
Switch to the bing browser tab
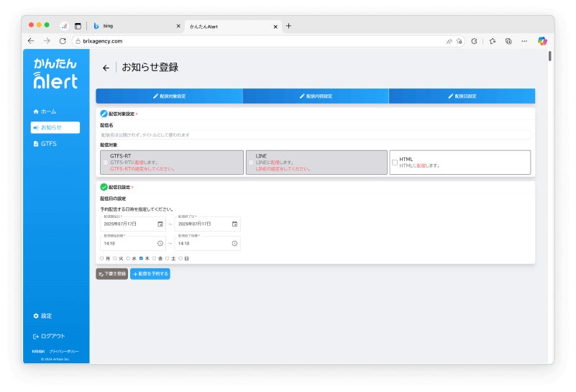tap(136, 26)
